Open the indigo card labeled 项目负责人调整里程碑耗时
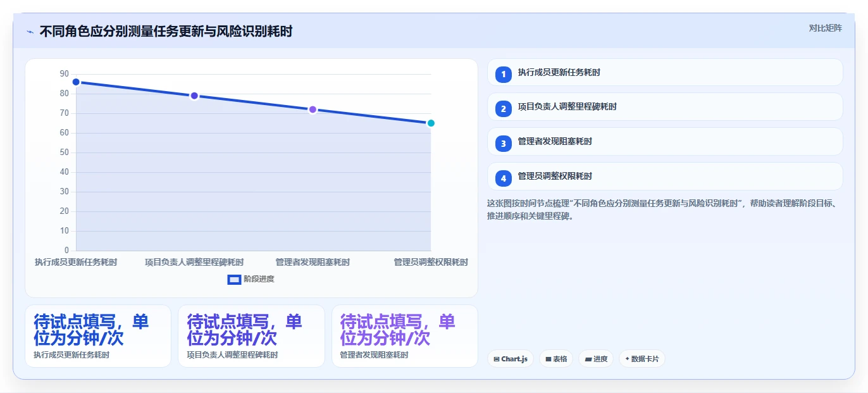Viewport: 868px width, 393px height. pos(251,336)
